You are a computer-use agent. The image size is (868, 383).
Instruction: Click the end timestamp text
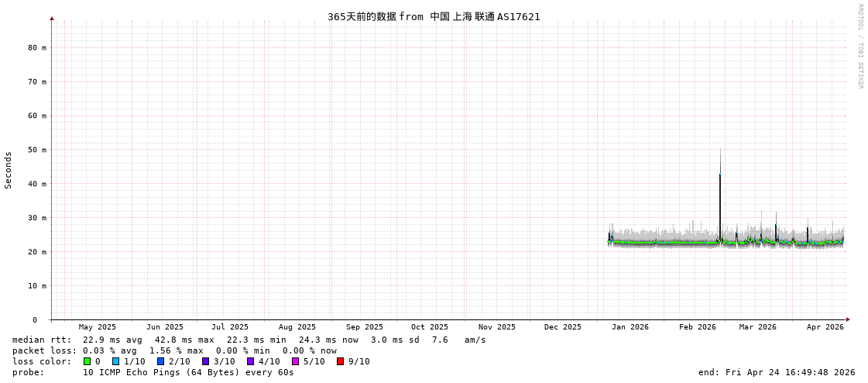[777, 372]
